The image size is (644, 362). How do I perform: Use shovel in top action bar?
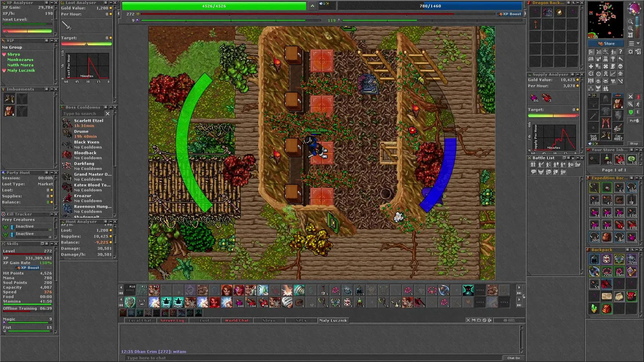[323, 290]
